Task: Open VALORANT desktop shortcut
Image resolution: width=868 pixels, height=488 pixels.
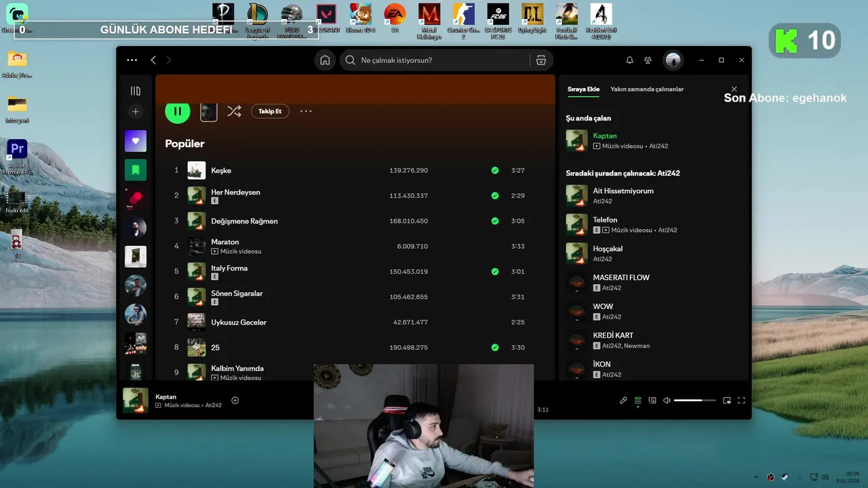Action: [x=326, y=19]
